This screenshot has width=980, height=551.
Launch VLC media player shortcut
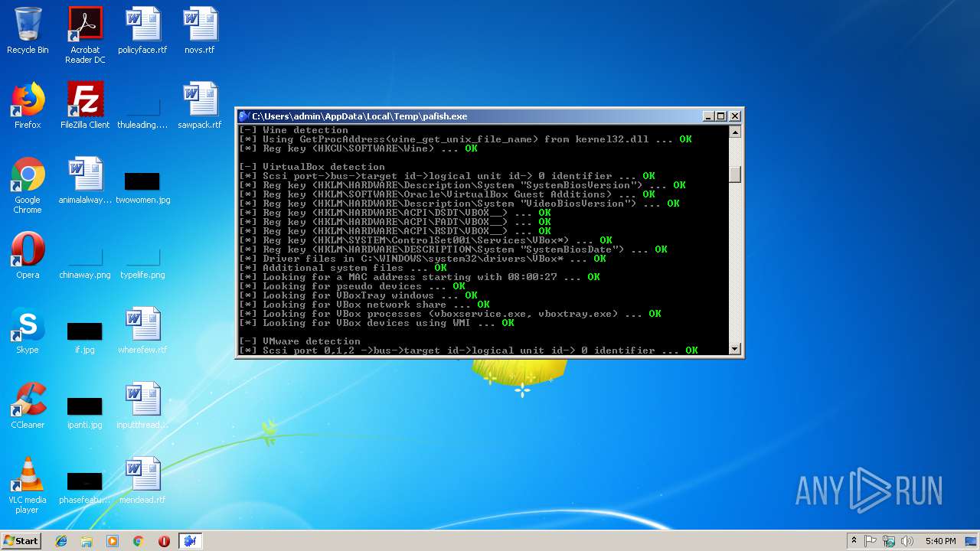click(28, 485)
